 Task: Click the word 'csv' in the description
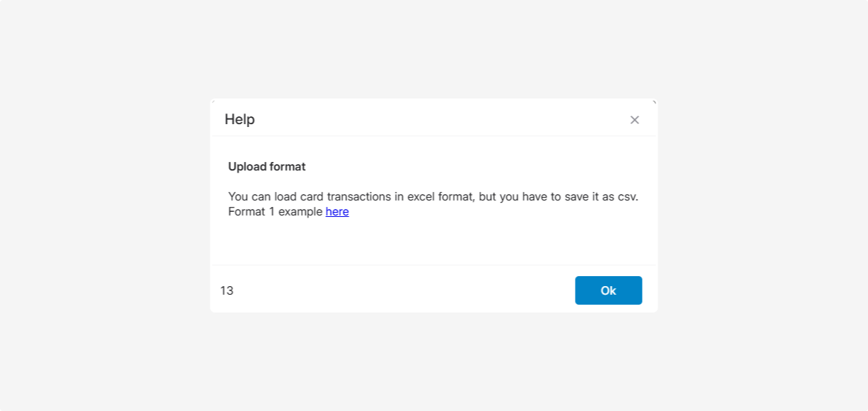point(625,196)
